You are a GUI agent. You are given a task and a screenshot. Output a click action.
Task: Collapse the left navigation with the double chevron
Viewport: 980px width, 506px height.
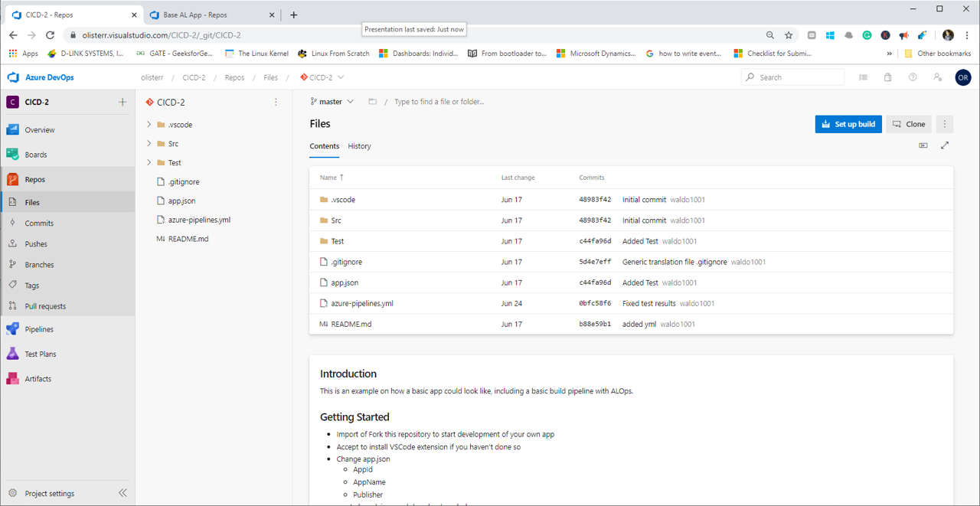tap(122, 493)
